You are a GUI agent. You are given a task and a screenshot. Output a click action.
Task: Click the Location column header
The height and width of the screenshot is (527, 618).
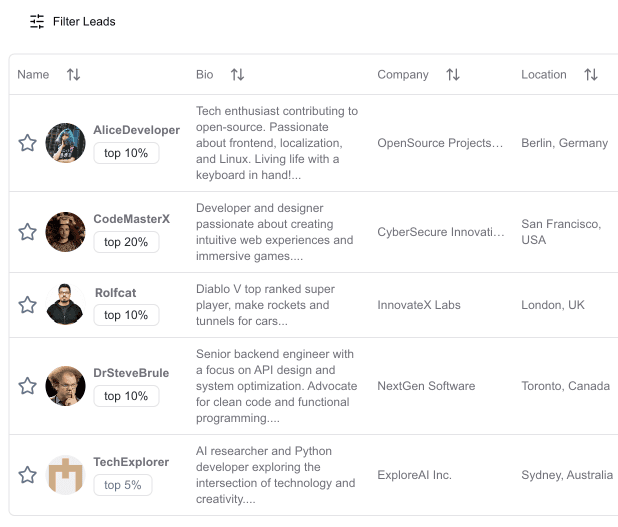pos(544,74)
